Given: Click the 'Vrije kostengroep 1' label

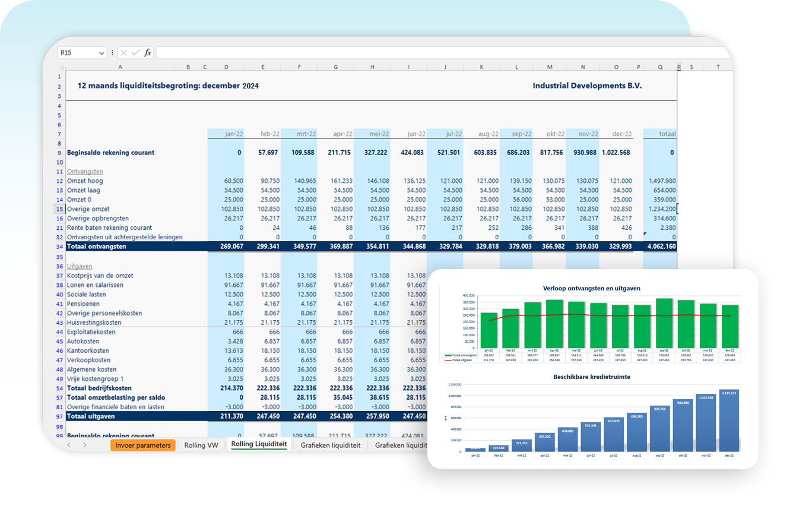Looking at the screenshot, I should pyautogui.click(x=96, y=379).
